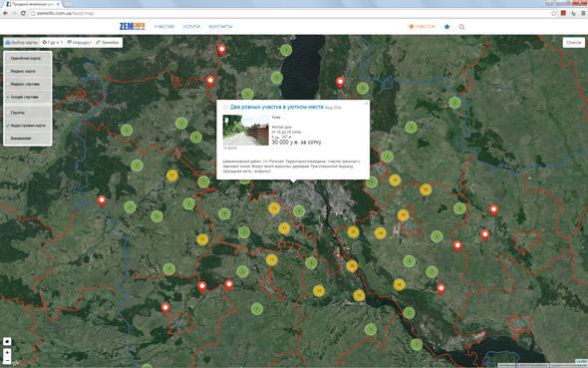The width and height of the screenshot is (588, 368).
Task: Zoom out the map with minus button
Action: click(x=7, y=360)
